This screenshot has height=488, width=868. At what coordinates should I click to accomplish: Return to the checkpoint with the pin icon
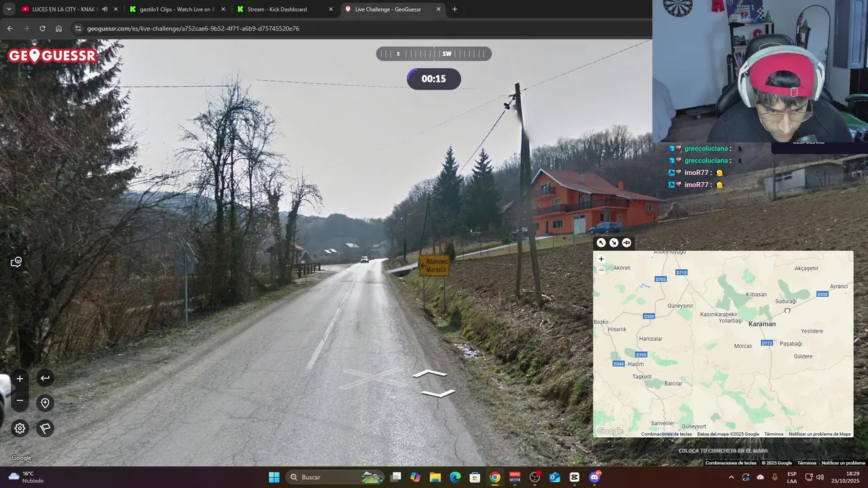point(45,403)
